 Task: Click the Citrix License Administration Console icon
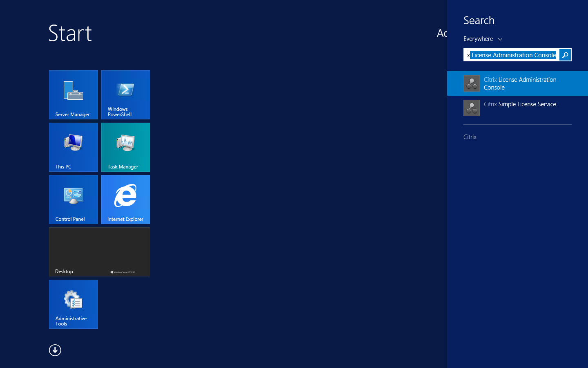point(472,83)
